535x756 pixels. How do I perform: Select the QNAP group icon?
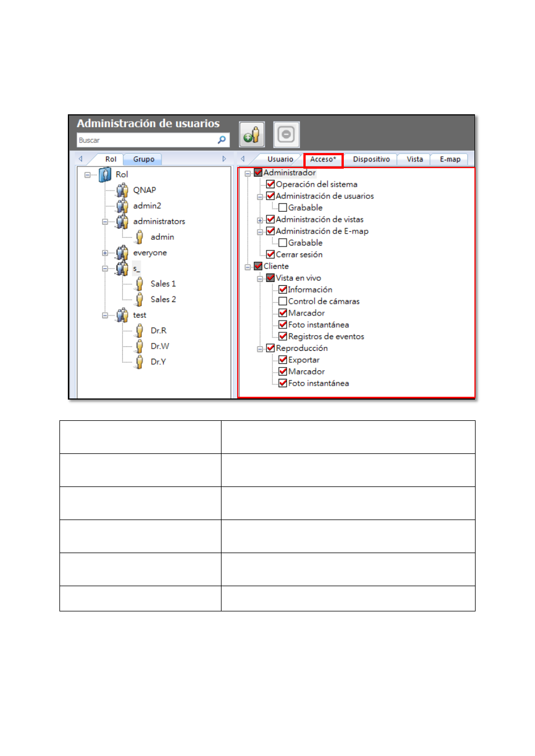122,190
